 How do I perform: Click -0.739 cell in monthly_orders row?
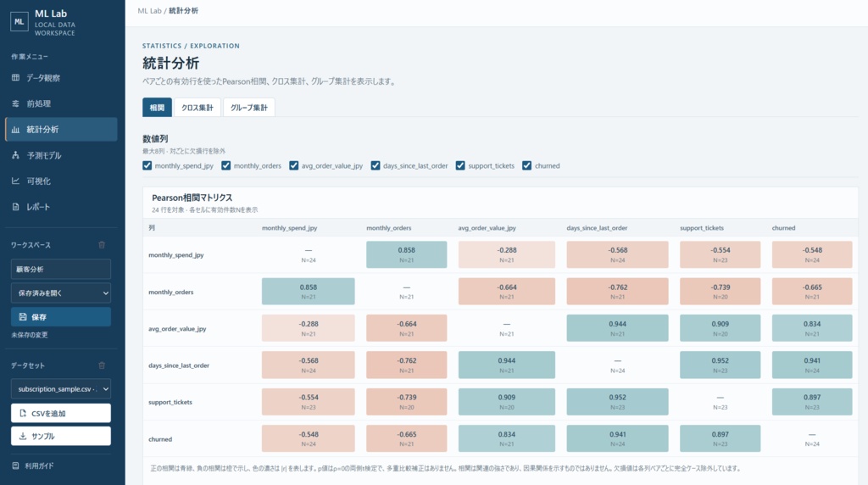pos(721,291)
